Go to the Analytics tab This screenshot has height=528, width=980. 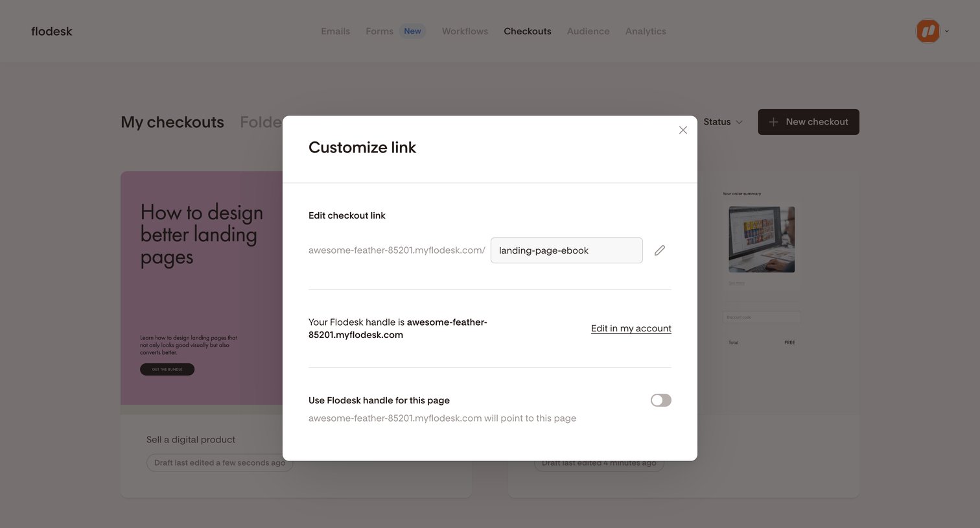click(646, 31)
